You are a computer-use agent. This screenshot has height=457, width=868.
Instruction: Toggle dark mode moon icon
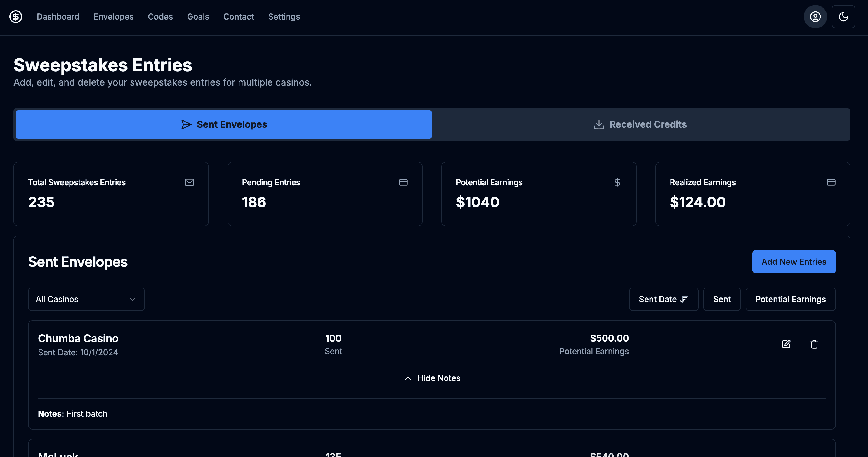point(843,17)
